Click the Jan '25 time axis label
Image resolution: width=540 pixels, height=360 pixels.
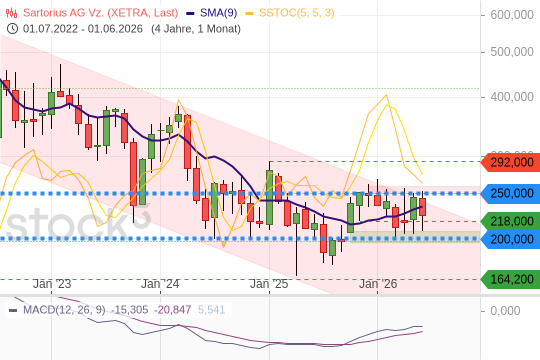pos(269,284)
